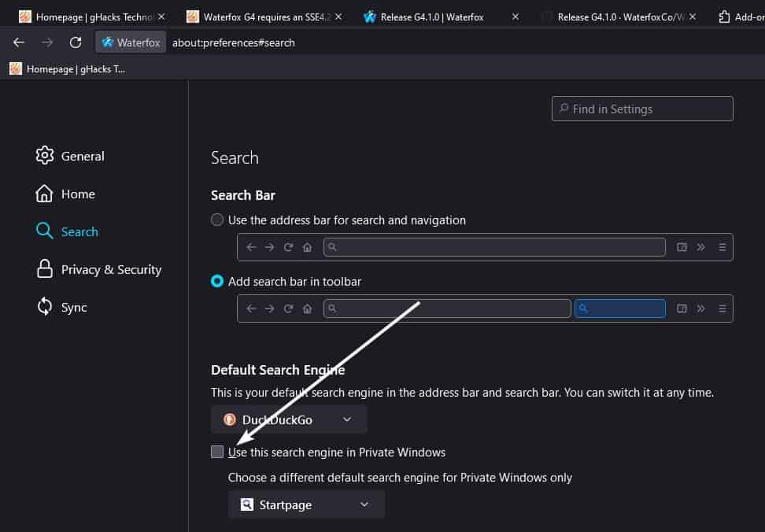Screen dimensions: 765x532
Task: Select Use the address bar for search and navigation
Action: click(217, 220)
